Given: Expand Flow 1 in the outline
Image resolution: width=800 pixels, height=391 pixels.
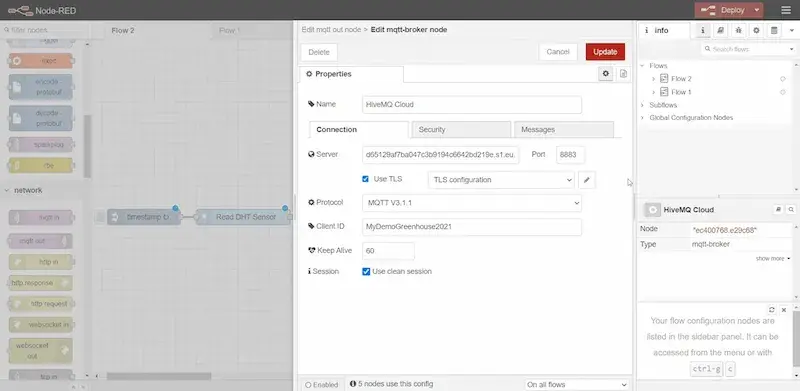Looking at the screenshot, I should [654, 92].
